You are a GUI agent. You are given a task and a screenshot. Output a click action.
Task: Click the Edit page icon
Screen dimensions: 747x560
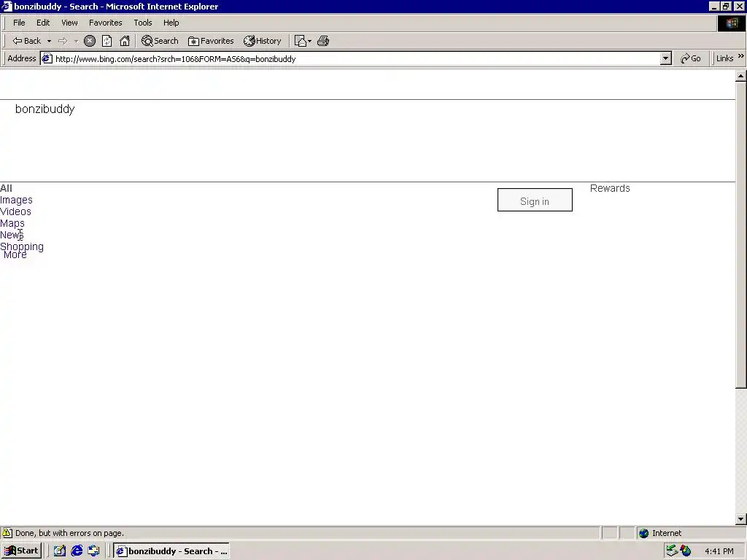coord(300,41)
